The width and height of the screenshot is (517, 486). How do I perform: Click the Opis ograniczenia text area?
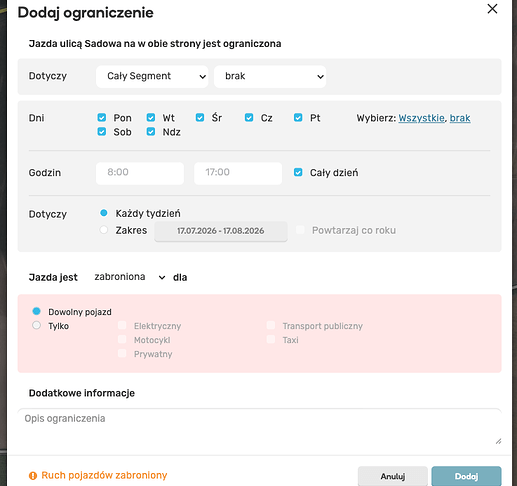pos(259,428)
